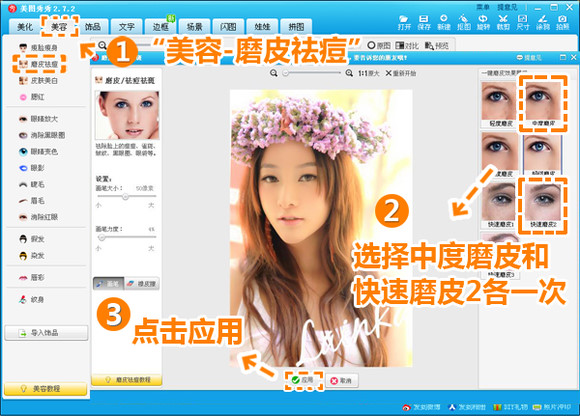Open the 磨皮祛痘教程 tutorial button

(x=127, y=380)
